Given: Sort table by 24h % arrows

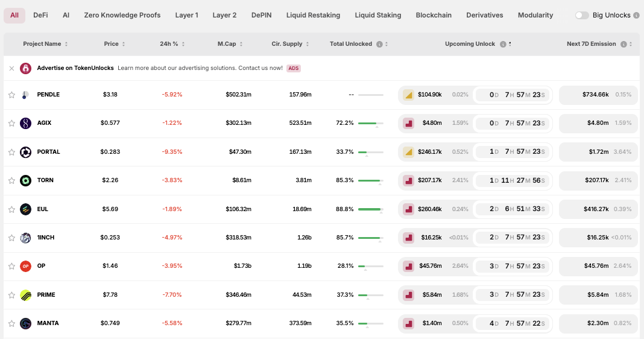Looking at the screenshot, I should pos(183,44).
